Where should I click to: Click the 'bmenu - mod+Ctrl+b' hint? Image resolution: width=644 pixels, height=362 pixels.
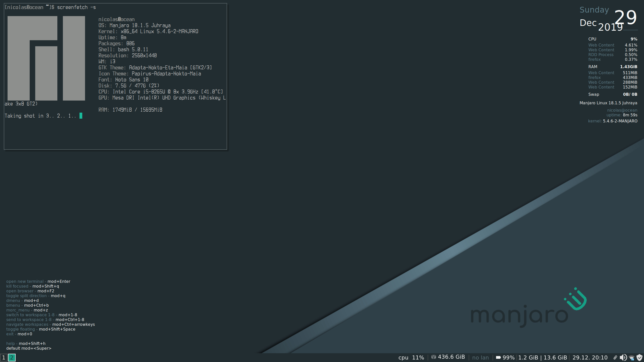tap(27, 305)
